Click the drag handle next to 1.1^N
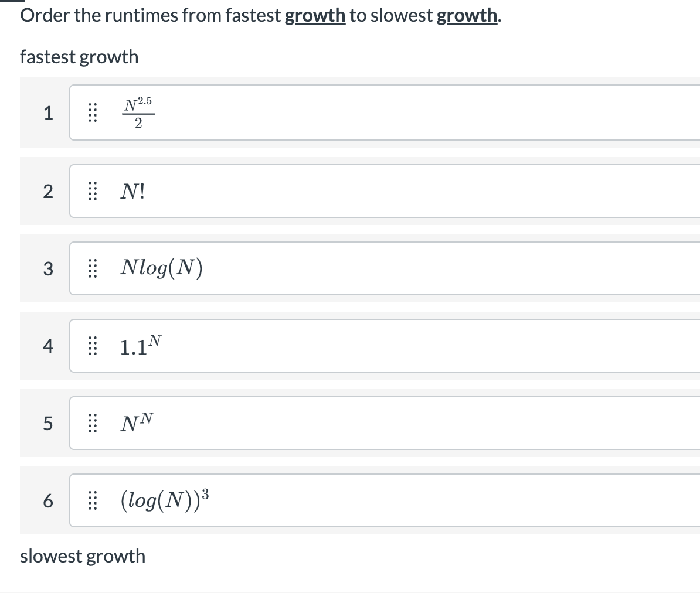Viewport: 700px width, 593px height. coord(91,346)
